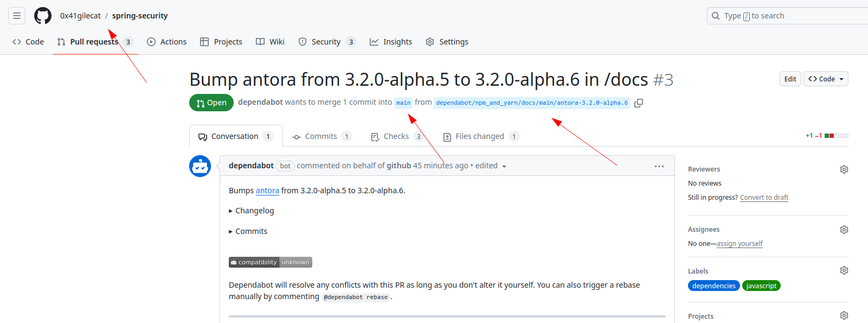
Task: Open the Code dropdown button
Action: pos(826,79)
